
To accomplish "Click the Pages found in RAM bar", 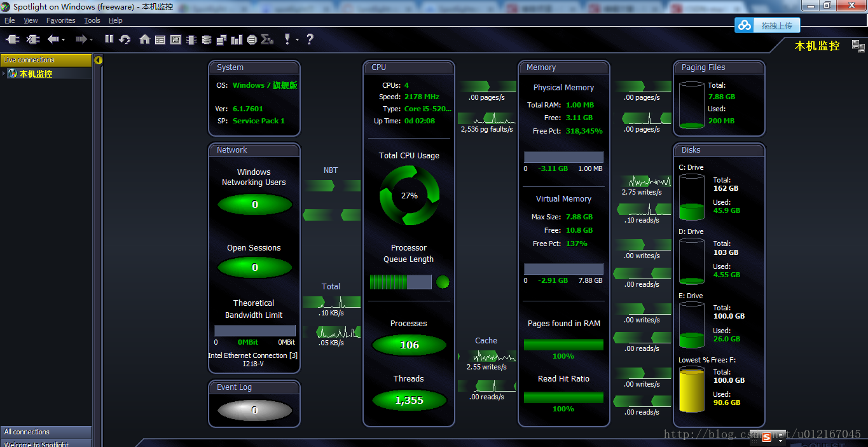I will tap(563, 345).
